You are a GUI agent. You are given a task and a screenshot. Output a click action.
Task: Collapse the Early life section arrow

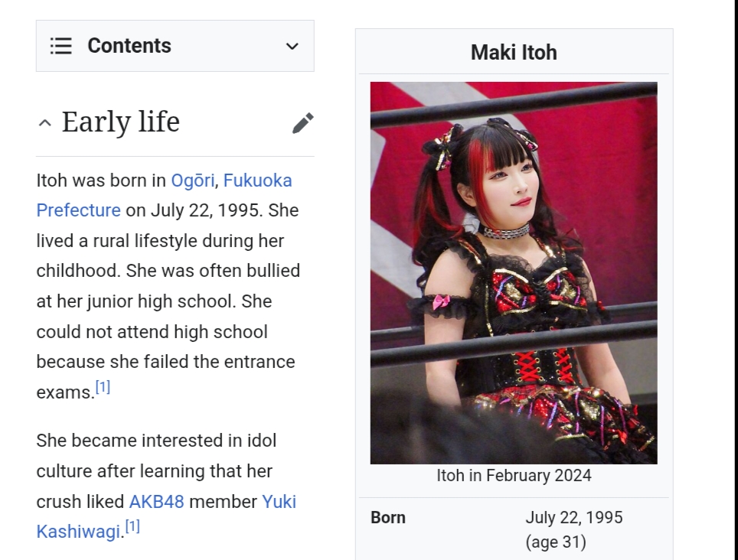tap(44, 123)
